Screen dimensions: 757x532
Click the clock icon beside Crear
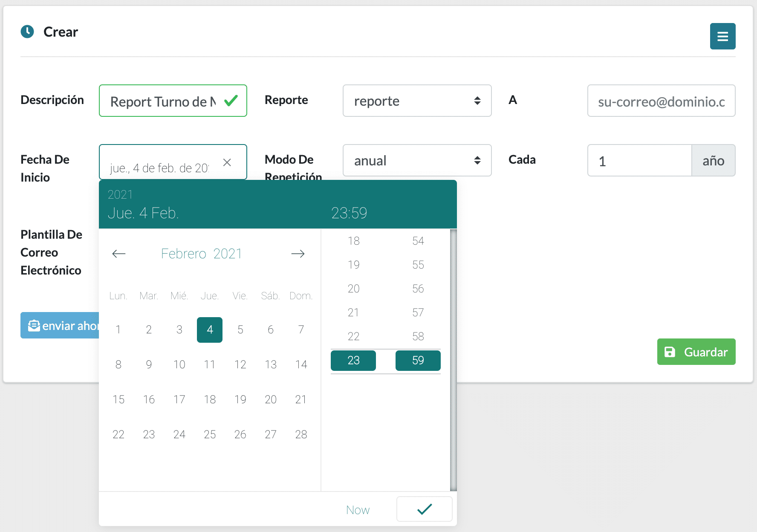(27, 32)
